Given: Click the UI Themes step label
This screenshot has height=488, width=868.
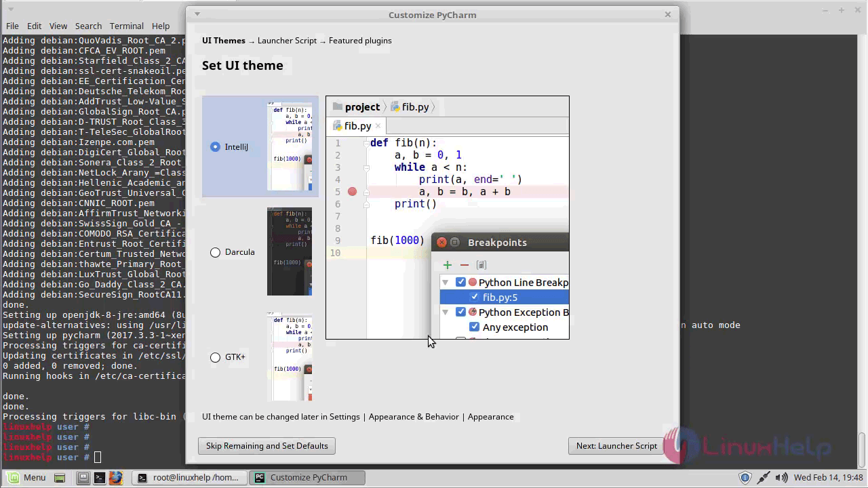Looking at the screenshot, I should (x=224, y=41).
